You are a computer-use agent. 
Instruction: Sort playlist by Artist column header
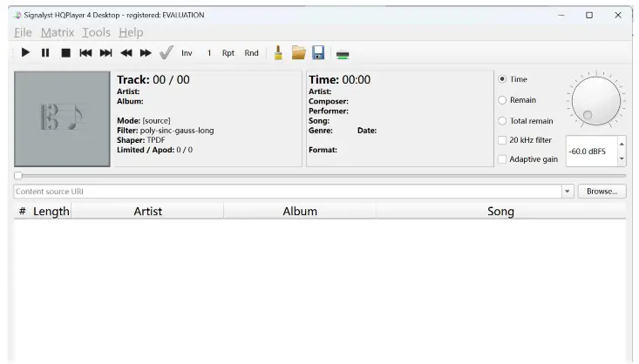148,212
